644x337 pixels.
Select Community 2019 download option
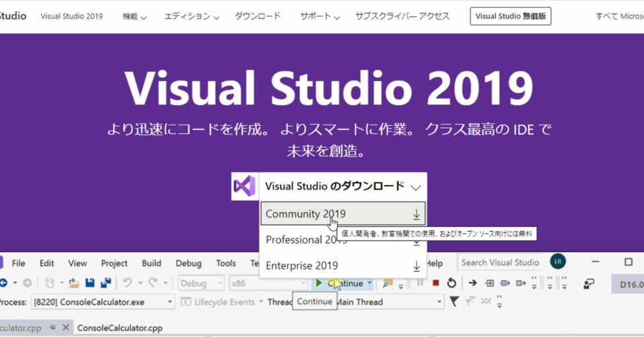click(343, 214)
